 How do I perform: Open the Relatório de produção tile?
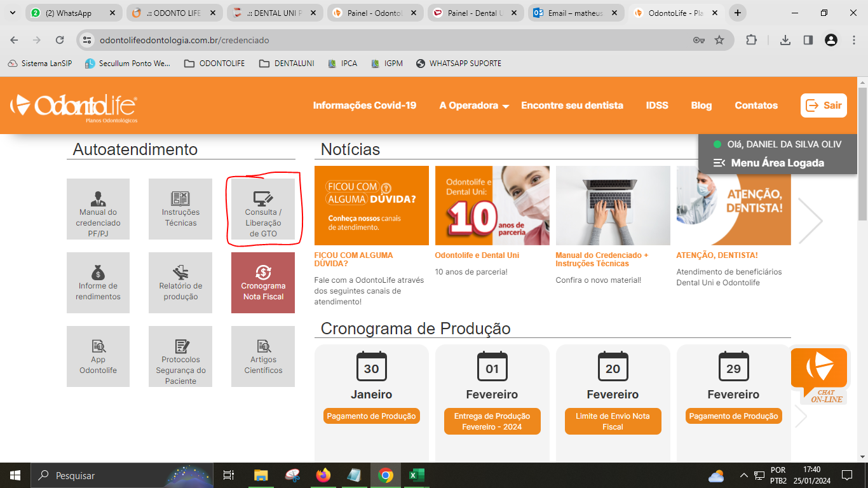pos(180,283)
